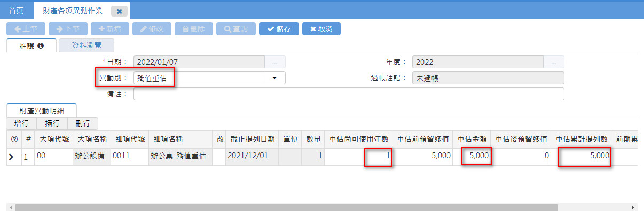Open the 維護 tab
This screenshot has height=211, width=644.
coord(32,46)
